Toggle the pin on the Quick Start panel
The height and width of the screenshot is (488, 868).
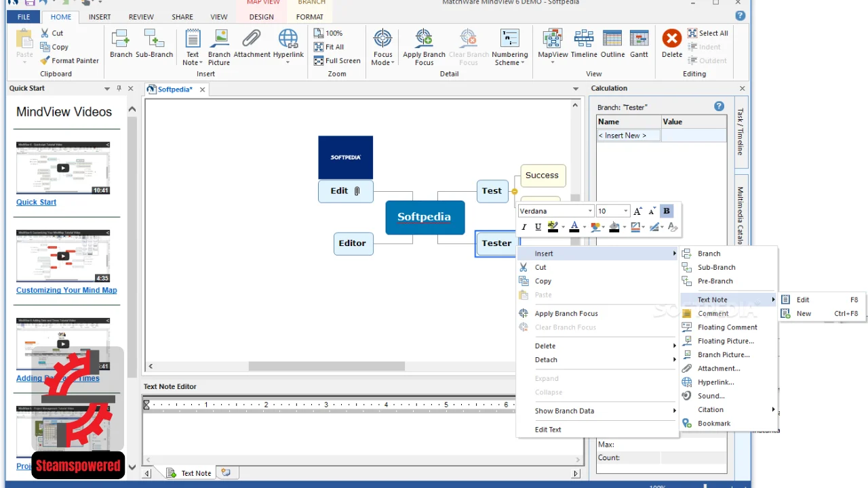(119, 89)
